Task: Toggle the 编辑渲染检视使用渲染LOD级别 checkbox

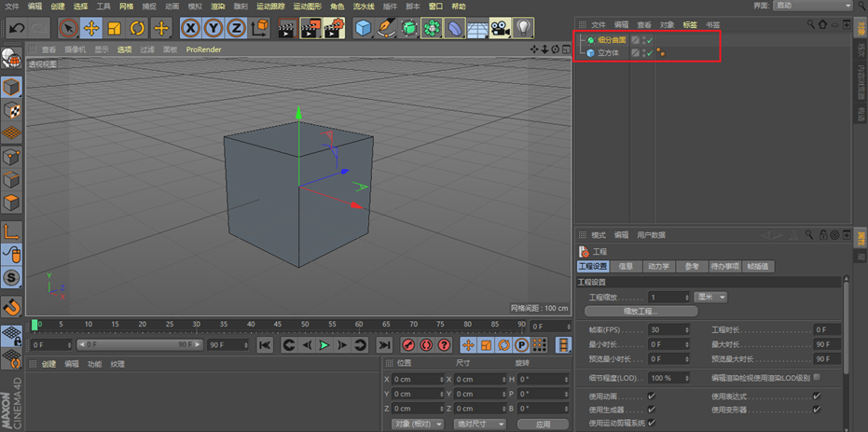Action: [x=817, y=378]
